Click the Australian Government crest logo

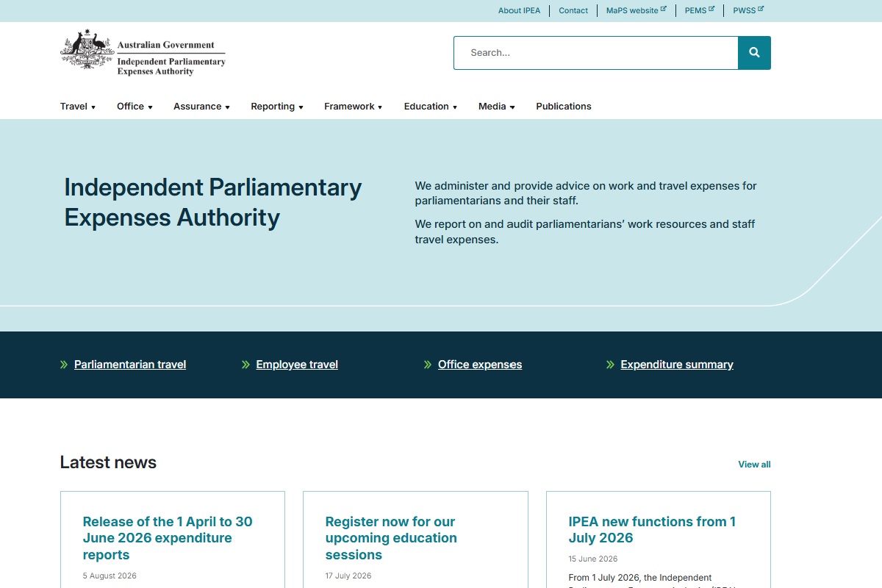(87, 49)
